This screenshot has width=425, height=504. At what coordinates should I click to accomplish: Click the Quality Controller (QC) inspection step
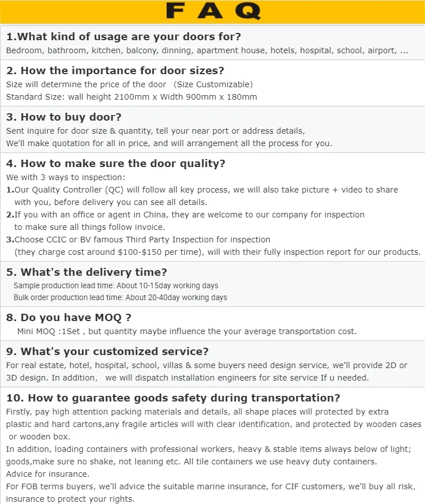202,190
